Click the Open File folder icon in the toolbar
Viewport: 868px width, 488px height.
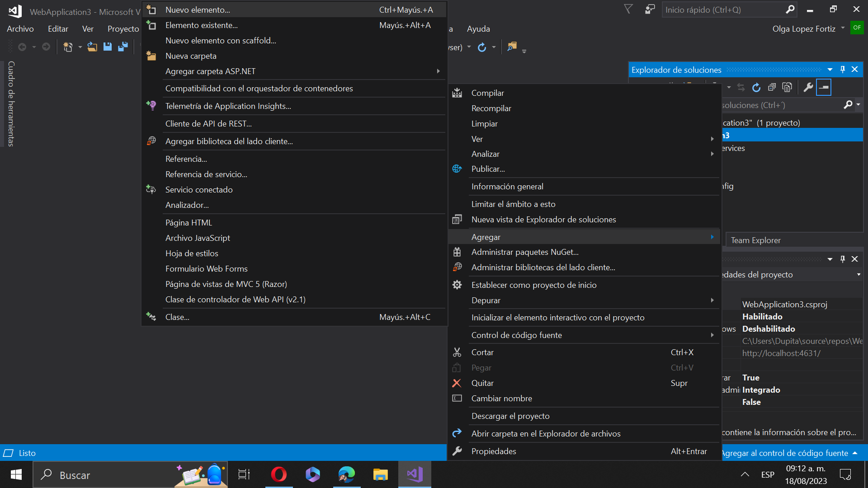(92, 47)
